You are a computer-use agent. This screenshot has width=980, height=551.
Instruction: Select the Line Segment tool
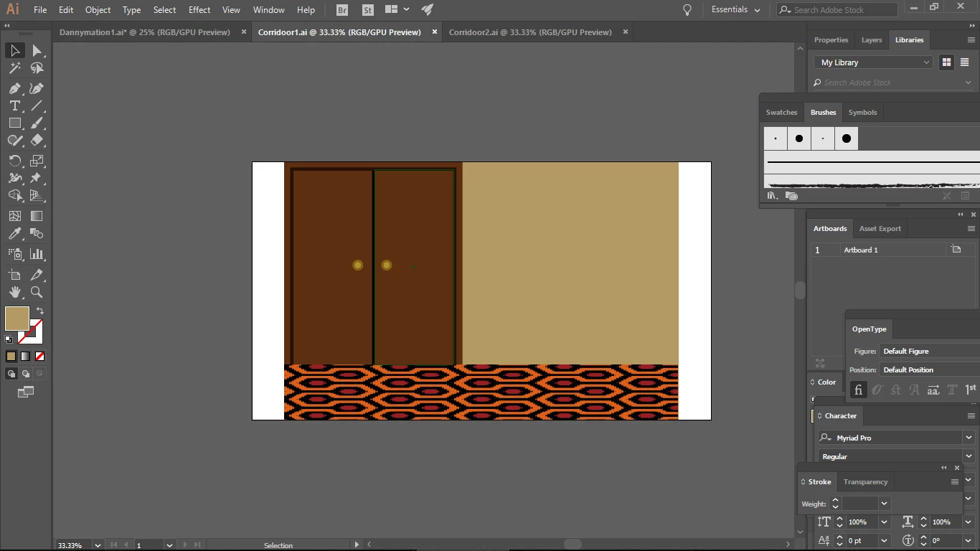click(x=37, y=105)
